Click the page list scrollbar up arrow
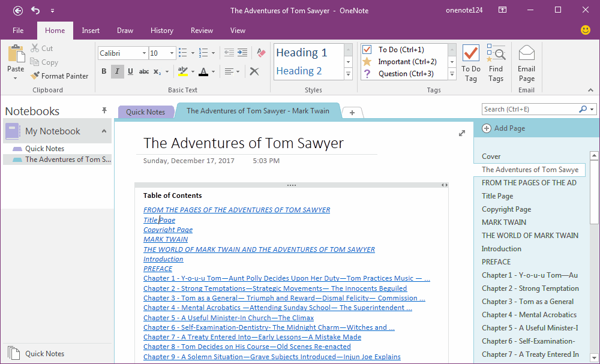 pyautogui.click(x=594, y=155)
